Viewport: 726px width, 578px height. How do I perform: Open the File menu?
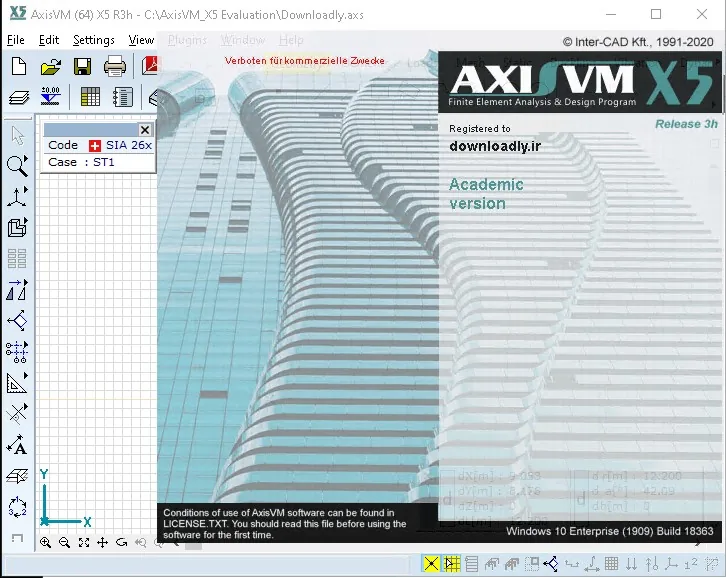coord(16,40)
